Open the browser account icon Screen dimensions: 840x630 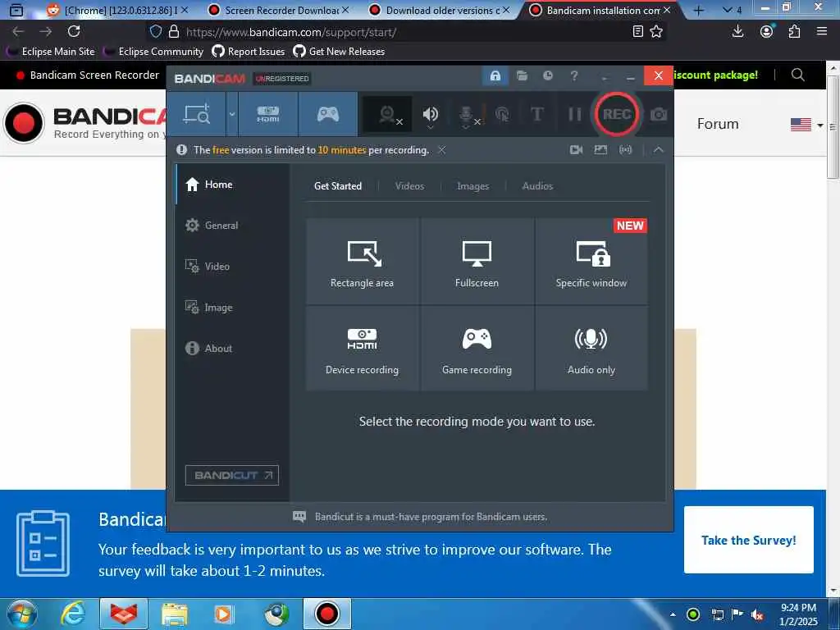click(x=767, y=32)
